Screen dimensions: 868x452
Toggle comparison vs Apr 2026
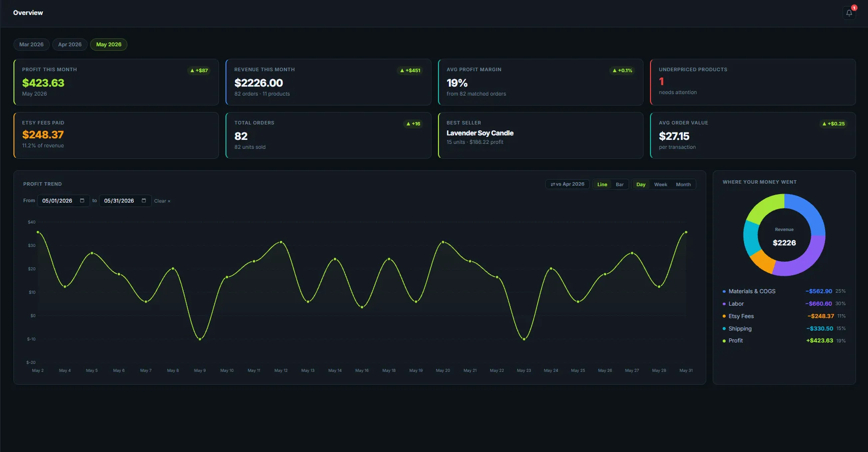point(567,184)
